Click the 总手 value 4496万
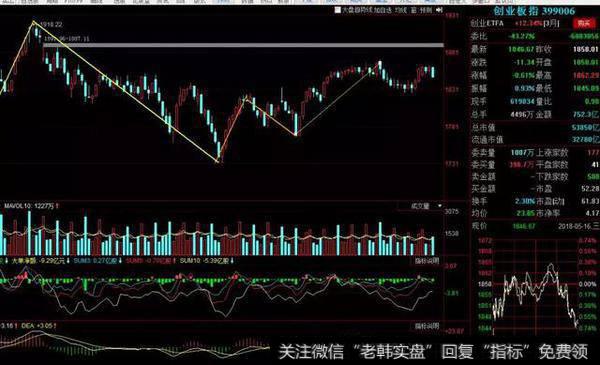This screenshot has height=365, width=600. pyautogui.click(x=522, y=114)
